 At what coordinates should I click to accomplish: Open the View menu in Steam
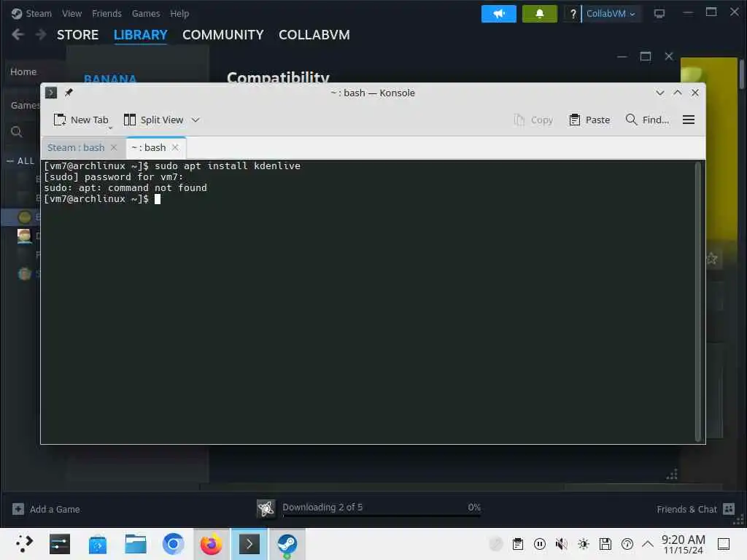pos(72,13)
